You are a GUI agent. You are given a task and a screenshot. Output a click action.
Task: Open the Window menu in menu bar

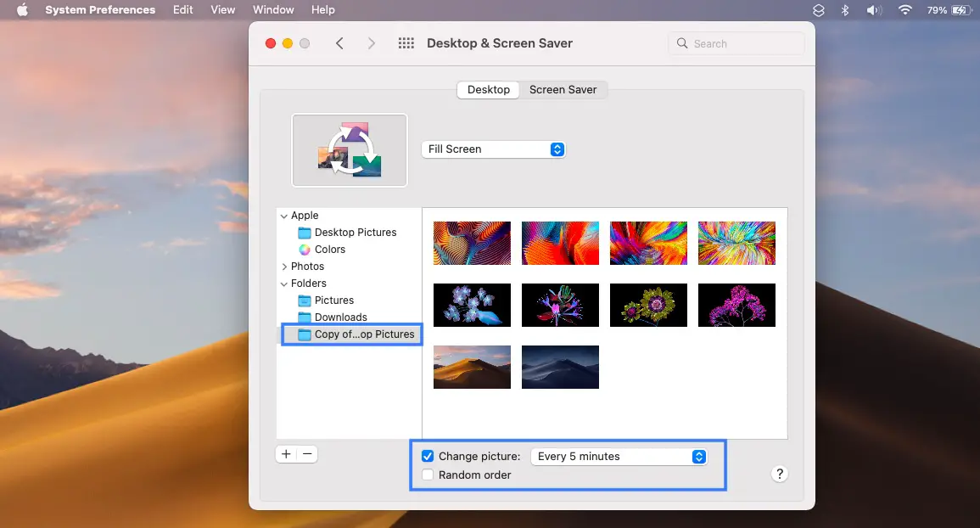pos(273,10)
